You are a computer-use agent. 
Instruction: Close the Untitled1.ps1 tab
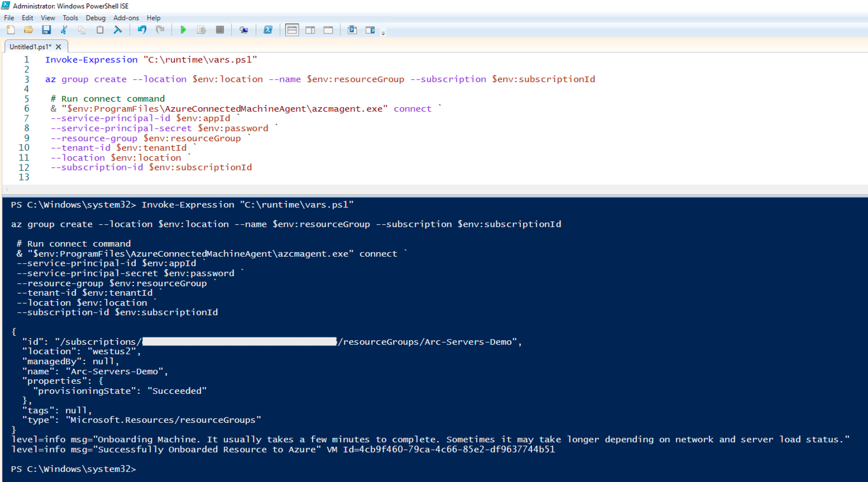59,47
